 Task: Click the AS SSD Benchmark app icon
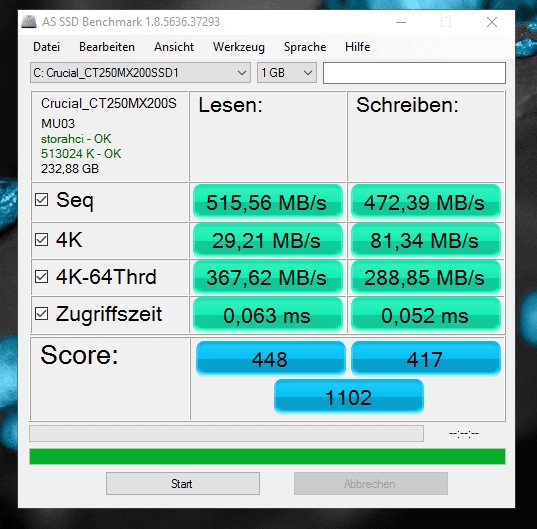29,22
